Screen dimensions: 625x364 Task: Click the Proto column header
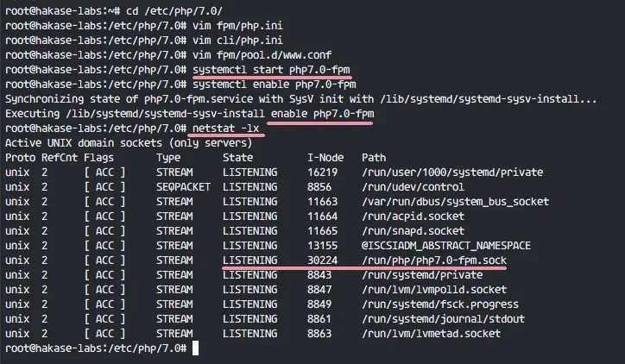tap(21, 158)
